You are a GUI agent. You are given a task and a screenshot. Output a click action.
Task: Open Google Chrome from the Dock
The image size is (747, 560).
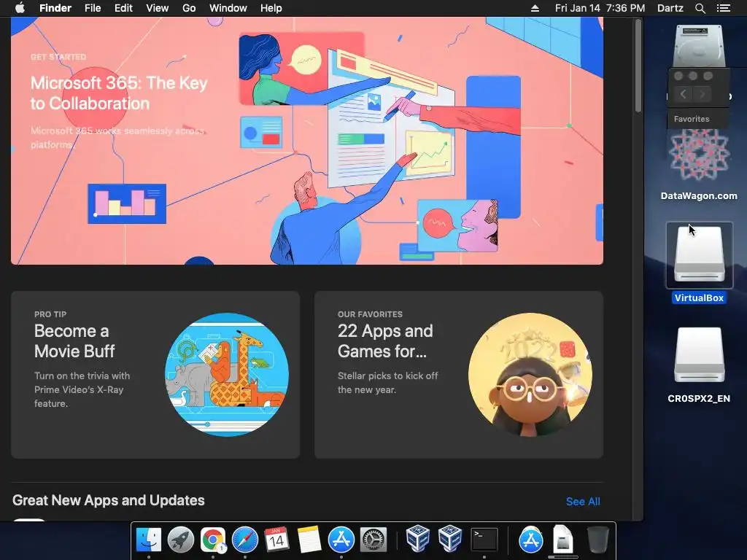tap(212, 540)
